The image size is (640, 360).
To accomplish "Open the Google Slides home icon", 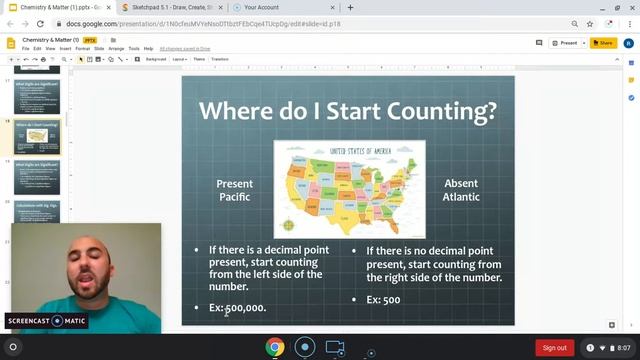I will click(x=11, y=43).
